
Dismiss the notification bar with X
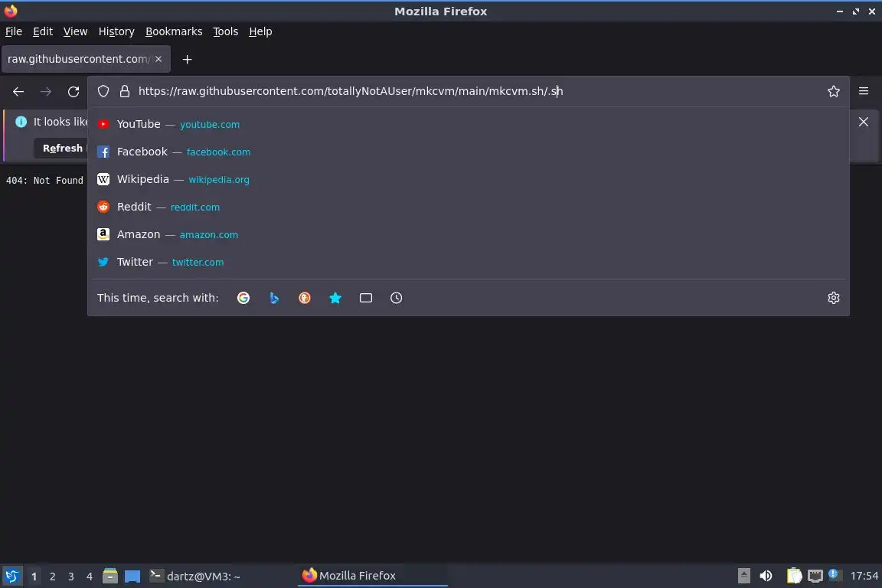click(x=864, y=122)
